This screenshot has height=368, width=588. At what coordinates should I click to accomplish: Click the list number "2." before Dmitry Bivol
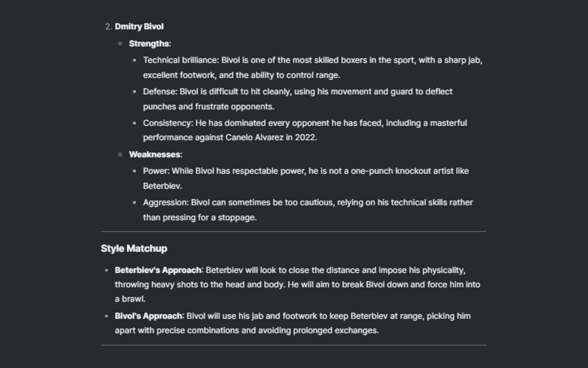[108, 27]
